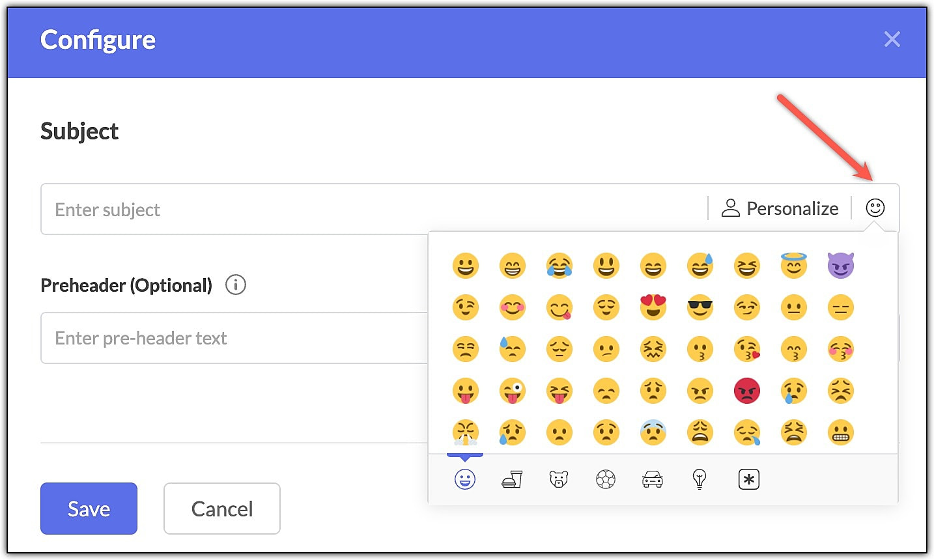This screenshot has width=934, height=560.
Task: Switch to food emoji category tab
Action: tap(512, 480)
